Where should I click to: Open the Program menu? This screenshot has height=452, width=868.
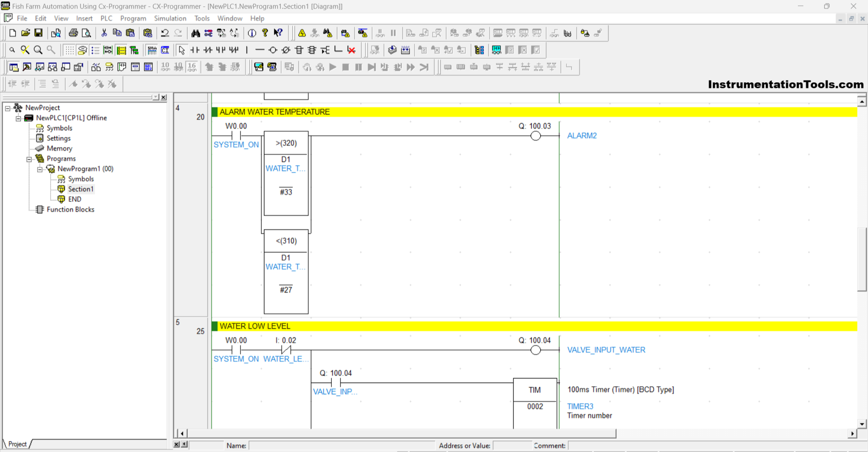tap(133, 19)
